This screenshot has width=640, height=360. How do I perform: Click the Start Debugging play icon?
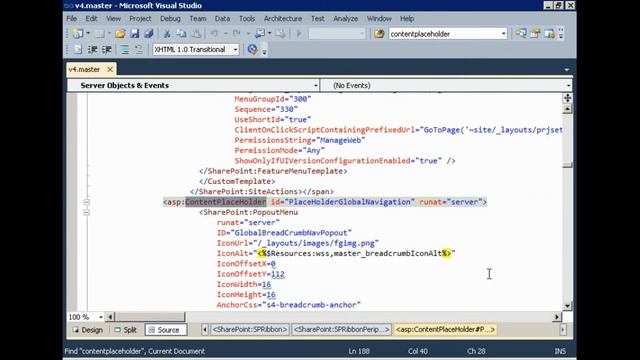(298, 34)
